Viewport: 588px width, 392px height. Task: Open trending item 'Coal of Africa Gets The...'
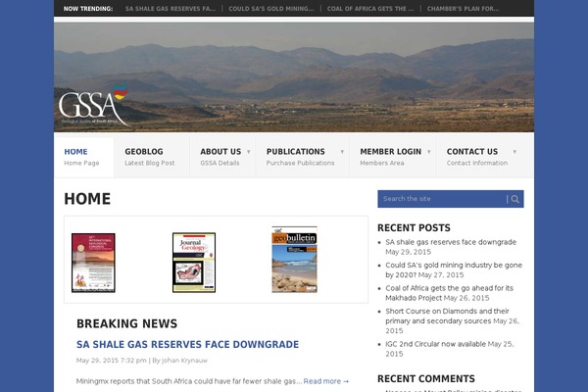[x=370, y=9]
